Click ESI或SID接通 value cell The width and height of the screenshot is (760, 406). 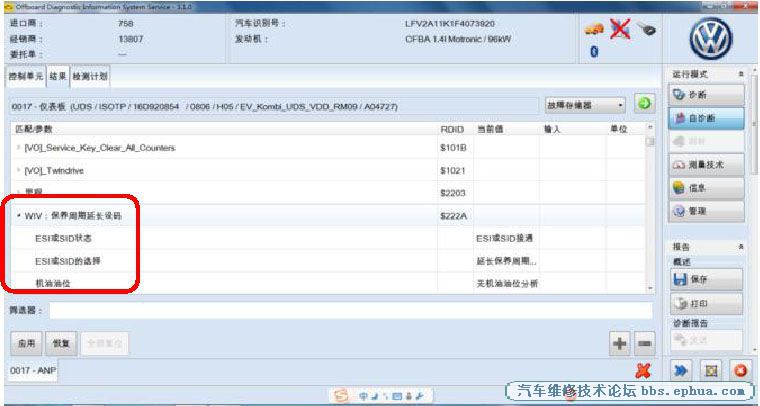coord(505,238)
